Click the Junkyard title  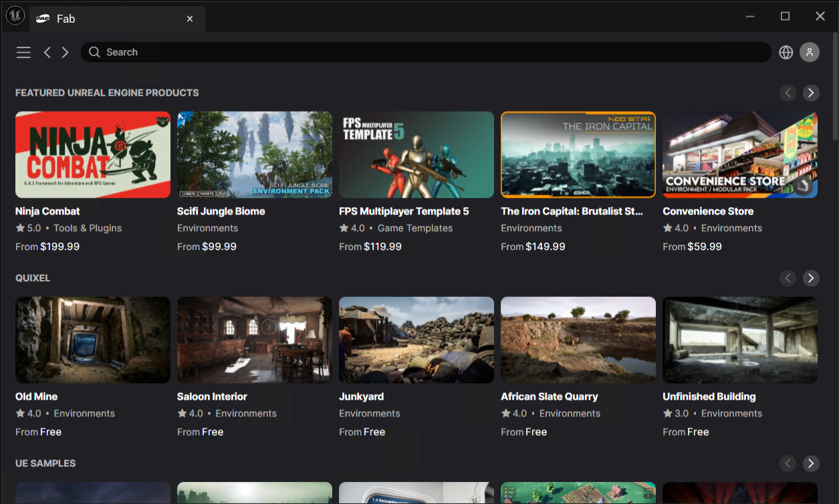(x=361, y=396)
